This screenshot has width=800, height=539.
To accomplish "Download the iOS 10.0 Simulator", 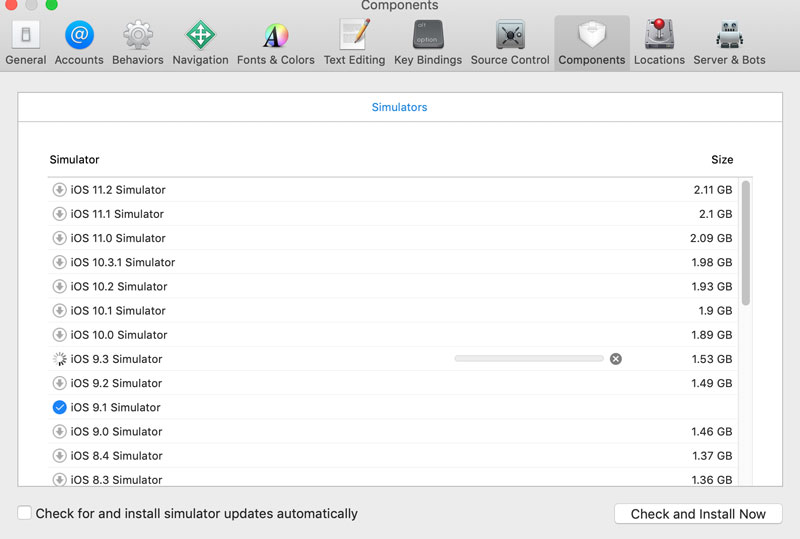I will (59, 335).
